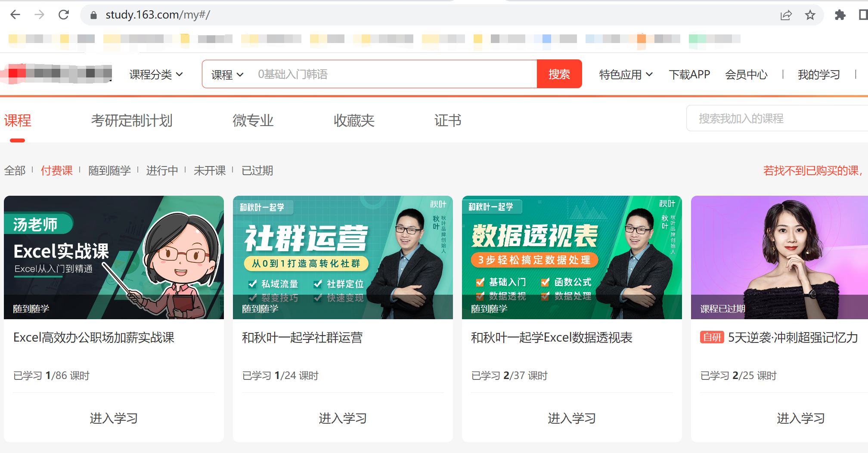Switch to the 收藏夹 tab
This screenshot has height=453, width=868.
(x=353, y=121)
